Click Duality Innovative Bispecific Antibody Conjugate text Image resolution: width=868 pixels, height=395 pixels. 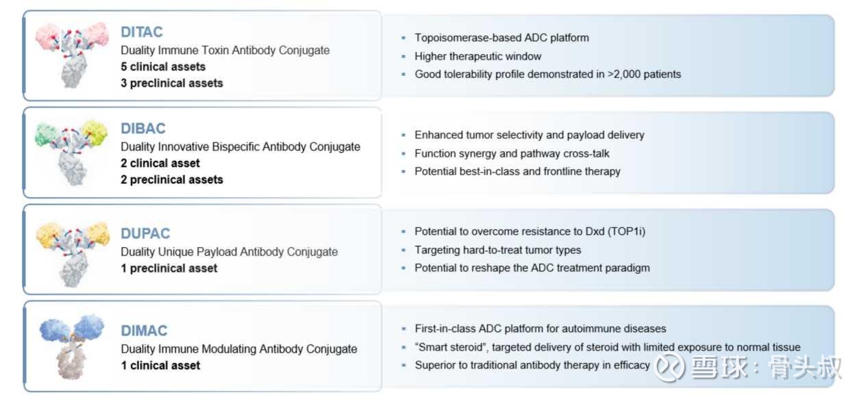coord(240,146)
